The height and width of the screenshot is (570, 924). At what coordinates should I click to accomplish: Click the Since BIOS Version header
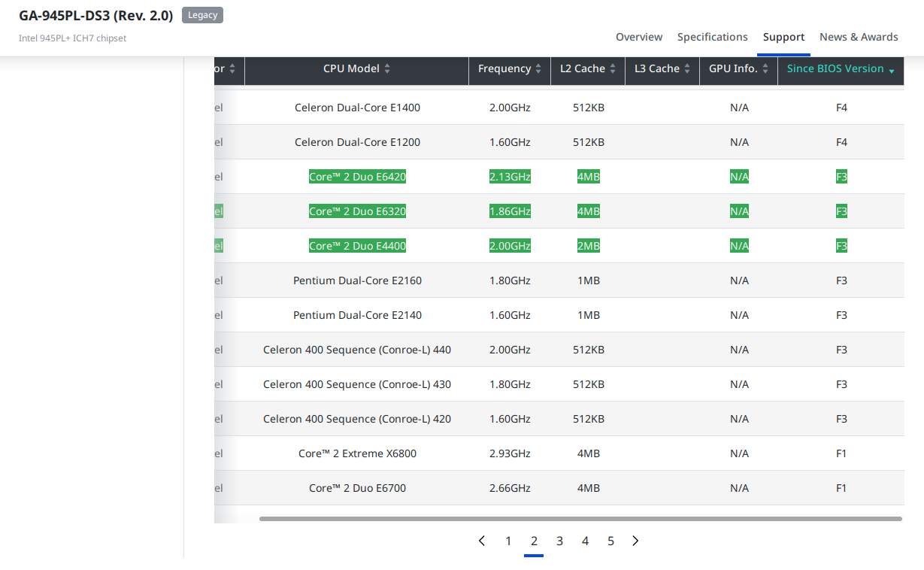tap(841, 68)
